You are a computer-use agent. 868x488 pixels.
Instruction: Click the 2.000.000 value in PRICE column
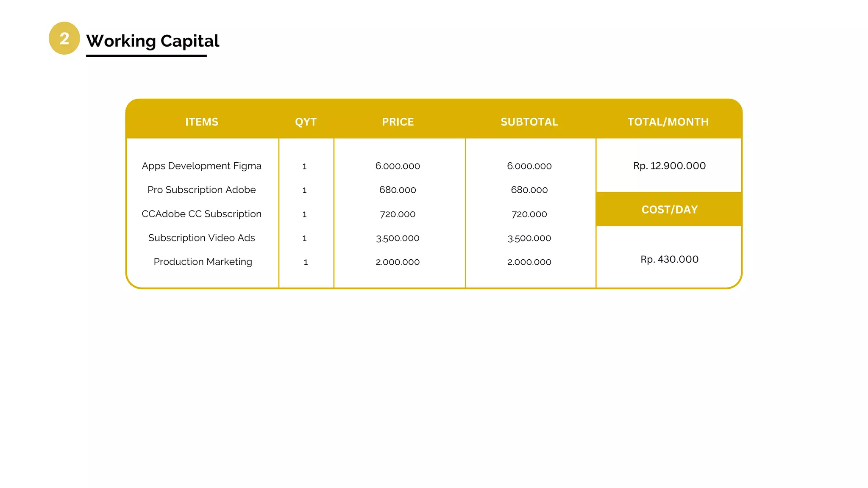click(398, 262)
